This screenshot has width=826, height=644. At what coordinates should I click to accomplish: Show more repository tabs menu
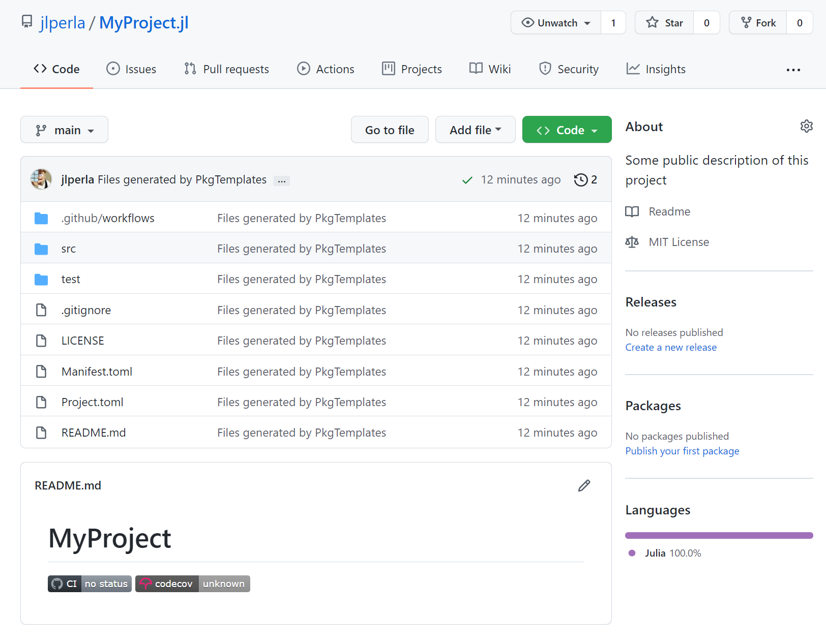click(x=793, y=70)
